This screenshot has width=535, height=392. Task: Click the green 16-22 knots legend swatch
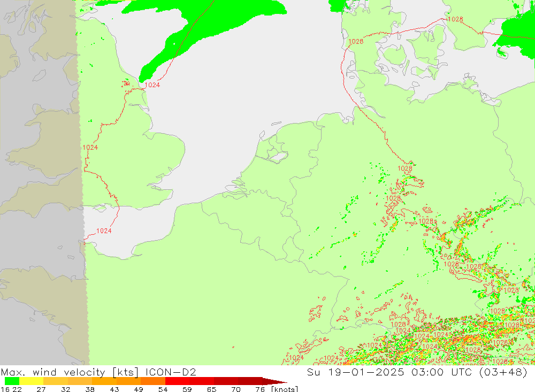(x=12, y=381)
